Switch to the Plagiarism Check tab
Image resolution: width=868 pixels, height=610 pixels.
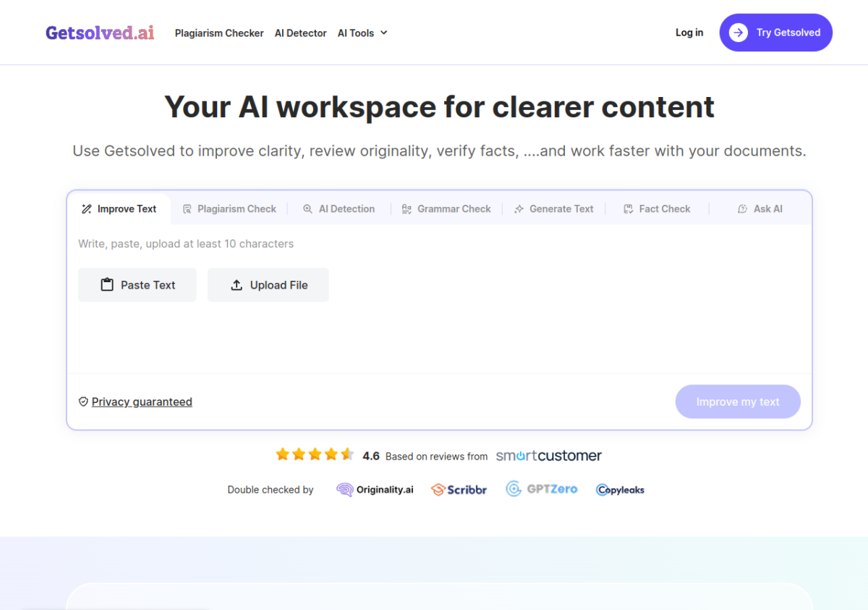coord(229,209)
